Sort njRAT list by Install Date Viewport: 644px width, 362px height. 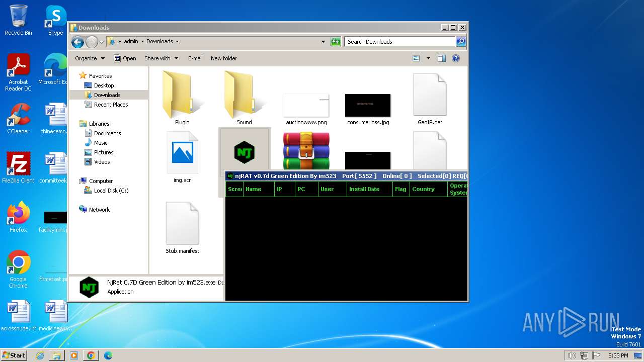pos(370,189)
